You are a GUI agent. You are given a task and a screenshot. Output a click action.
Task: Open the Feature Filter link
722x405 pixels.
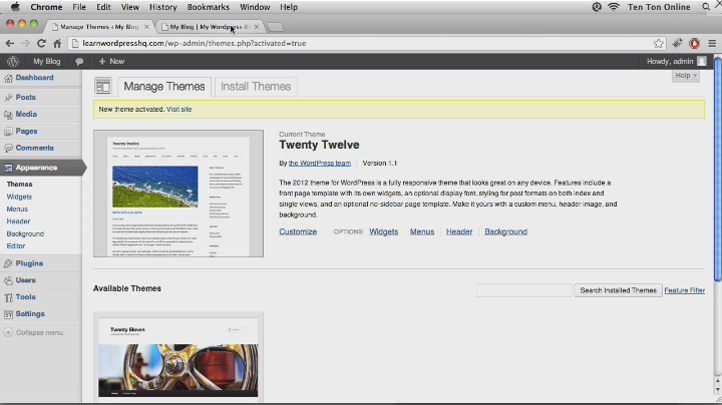[x=684, y=290]
